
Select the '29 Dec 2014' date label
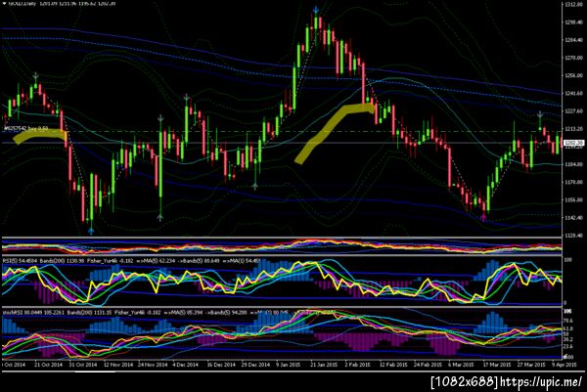pos(255,365)
